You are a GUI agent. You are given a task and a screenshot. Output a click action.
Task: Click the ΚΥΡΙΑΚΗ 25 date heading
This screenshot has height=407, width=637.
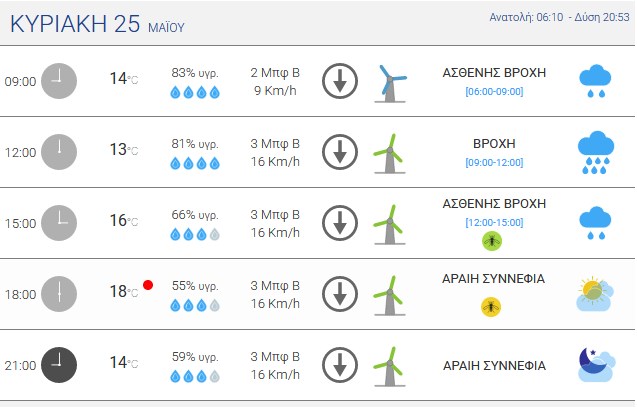[75, 24]
